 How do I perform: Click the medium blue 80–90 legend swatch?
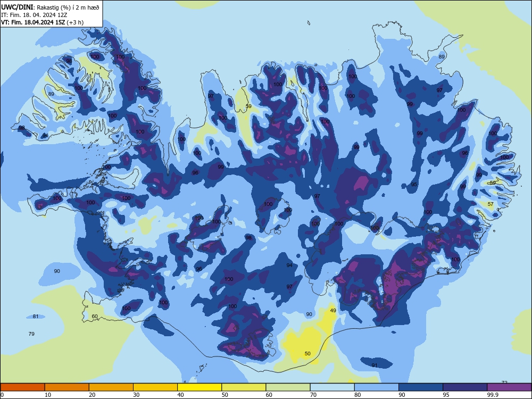click(377, 387)
